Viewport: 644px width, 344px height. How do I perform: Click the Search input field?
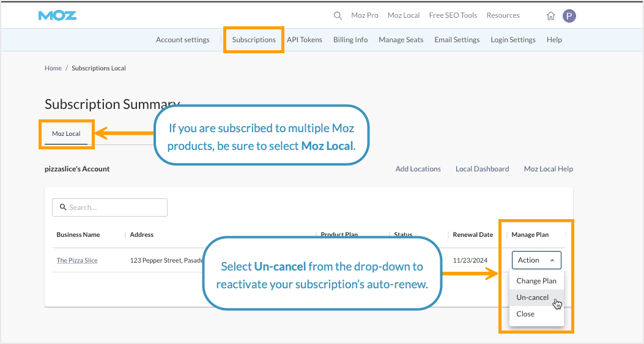click(110, 208)
